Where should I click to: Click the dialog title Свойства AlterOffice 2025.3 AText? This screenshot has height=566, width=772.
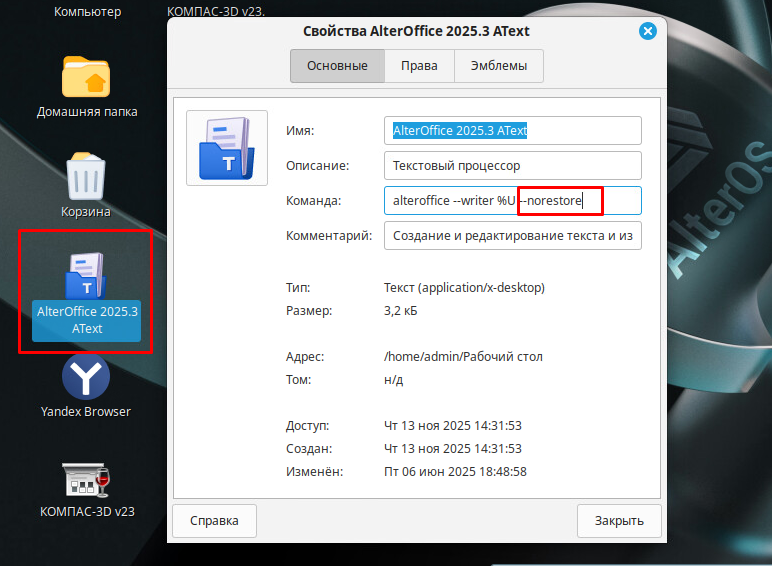[x=416, y=31]
